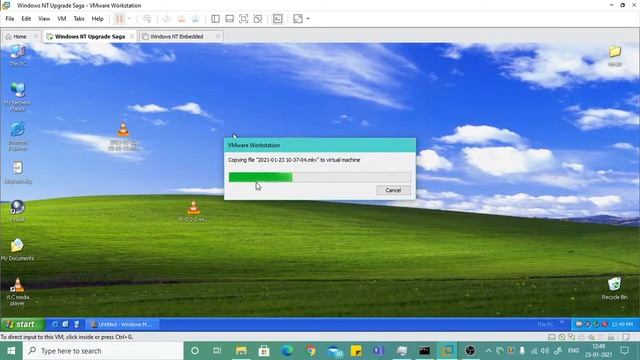The height and width of the screenshot is (360, 640).
Task: Select the This PC desktop icon
Action: click(18, 56)
